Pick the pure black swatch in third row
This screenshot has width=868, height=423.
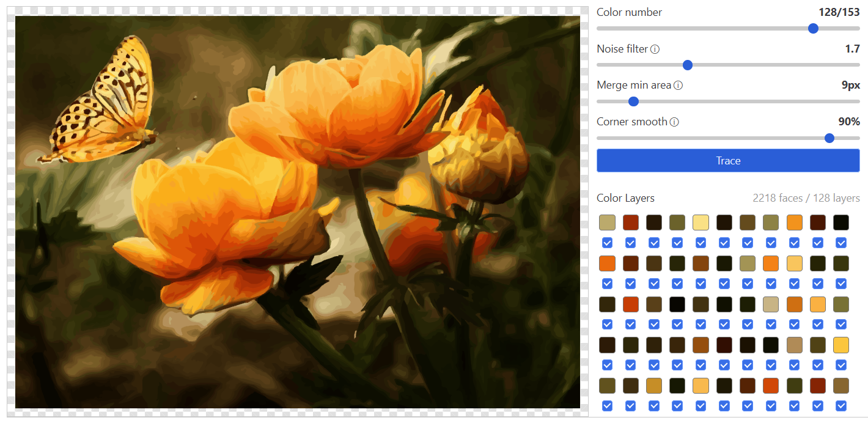677,304
